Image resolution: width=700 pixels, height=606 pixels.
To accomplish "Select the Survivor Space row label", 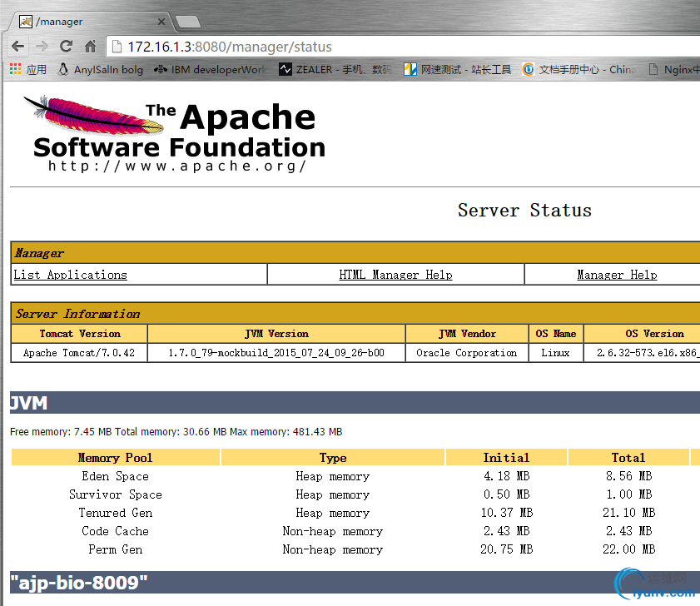I will coord(115,494).
